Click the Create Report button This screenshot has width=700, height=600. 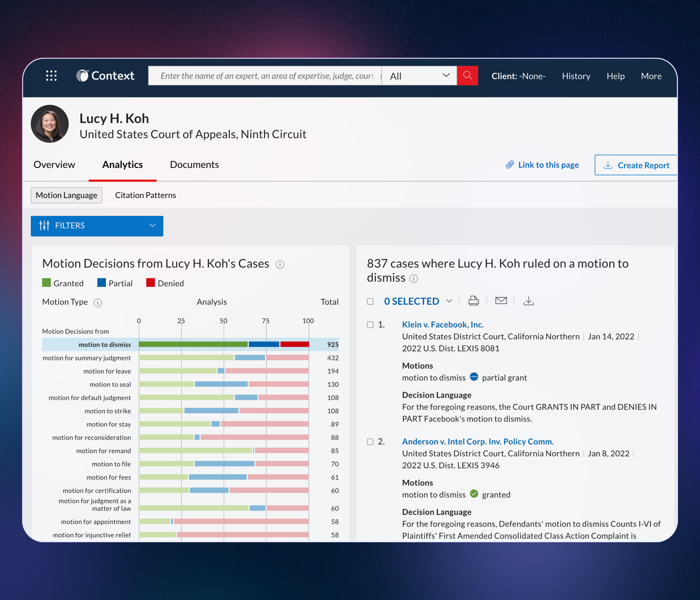[636, 165]
